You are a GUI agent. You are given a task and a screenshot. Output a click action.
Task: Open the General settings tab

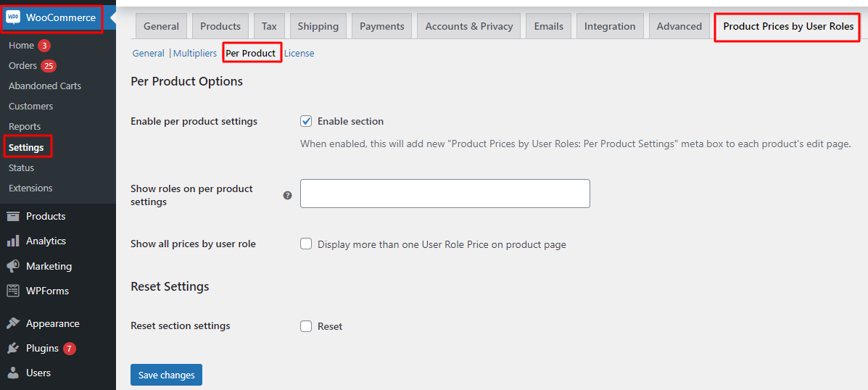tap(161, 26)
